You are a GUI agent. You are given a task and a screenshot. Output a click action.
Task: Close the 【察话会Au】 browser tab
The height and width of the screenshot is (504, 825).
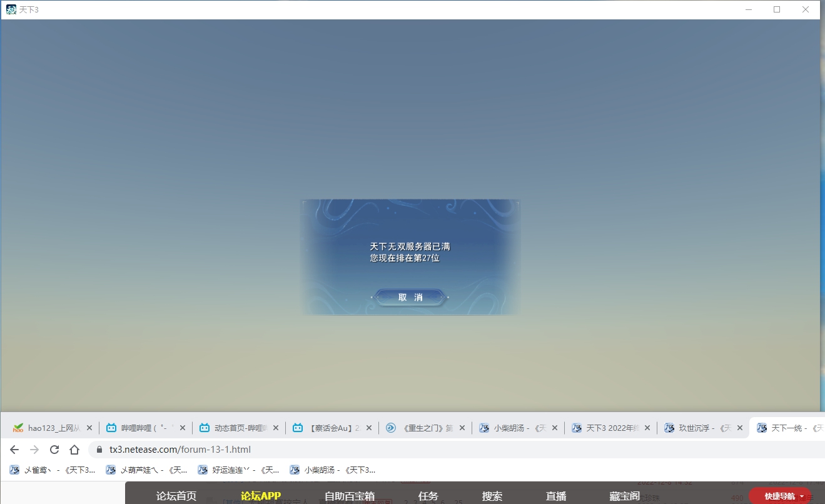click(369, 428)
